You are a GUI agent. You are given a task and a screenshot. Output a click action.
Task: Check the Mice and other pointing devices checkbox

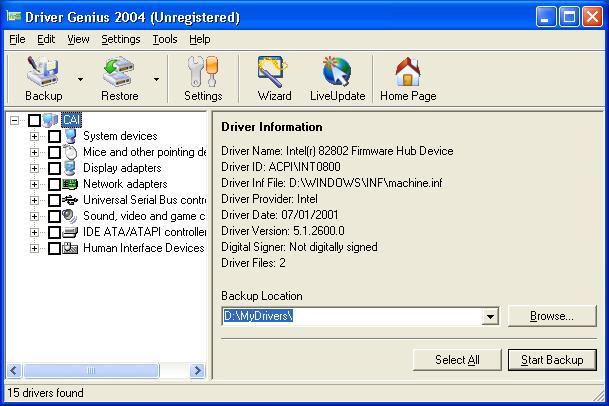(x=54, y=152)
